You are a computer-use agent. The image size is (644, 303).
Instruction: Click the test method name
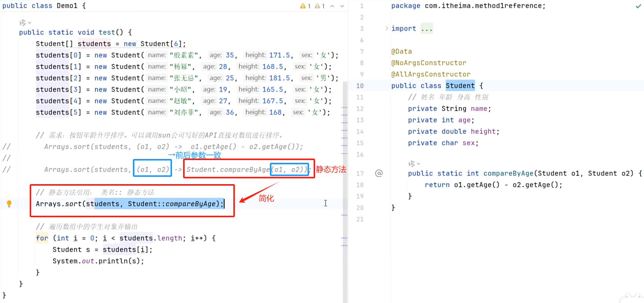click(107, 32)
